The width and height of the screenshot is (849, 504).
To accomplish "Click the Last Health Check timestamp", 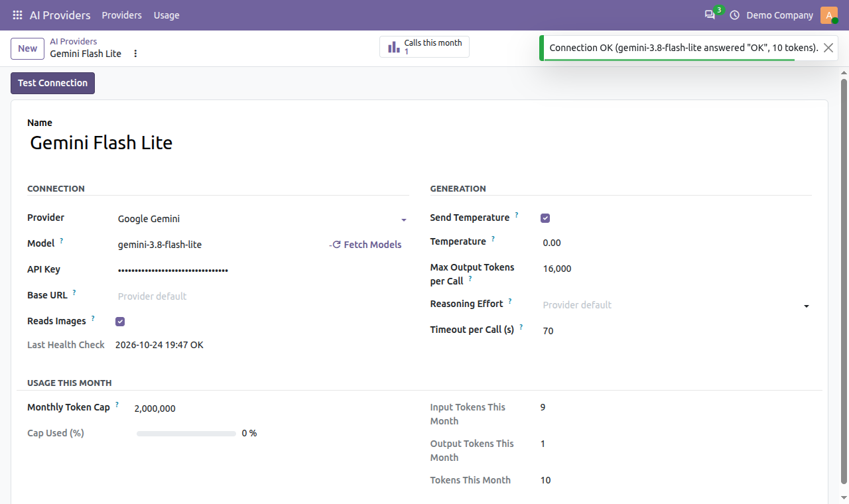I will point(159,345).
